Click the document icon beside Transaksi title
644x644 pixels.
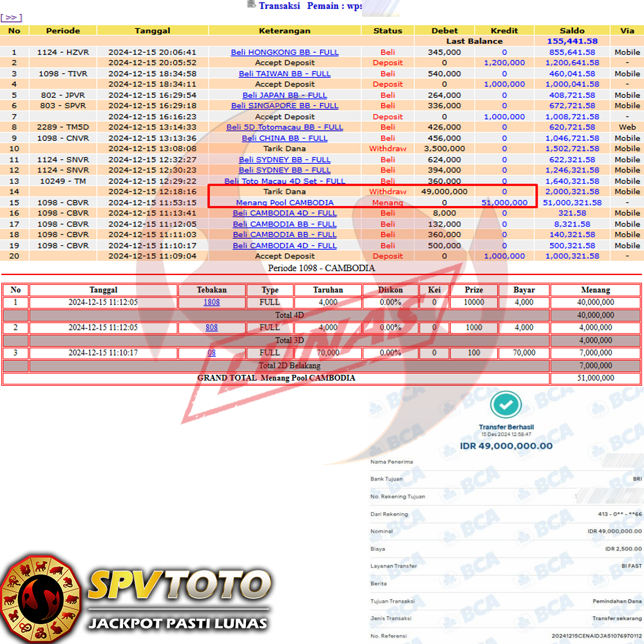[x=251, y=5]
